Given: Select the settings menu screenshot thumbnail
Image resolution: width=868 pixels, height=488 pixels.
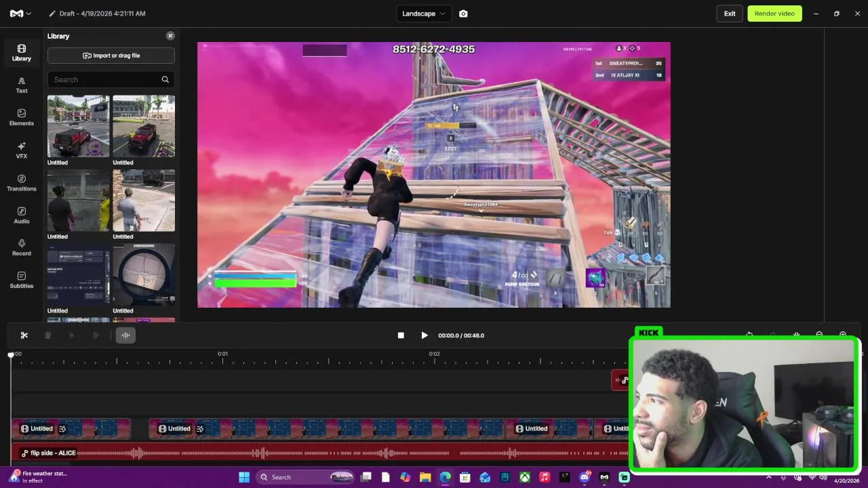Looking at the screenshot, I should pos(78,274).
